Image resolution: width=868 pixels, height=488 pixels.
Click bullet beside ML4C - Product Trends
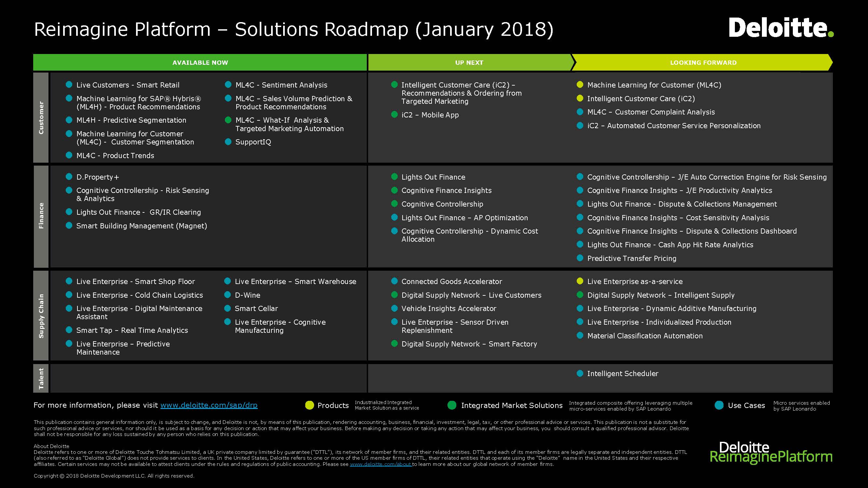point(69,155)
